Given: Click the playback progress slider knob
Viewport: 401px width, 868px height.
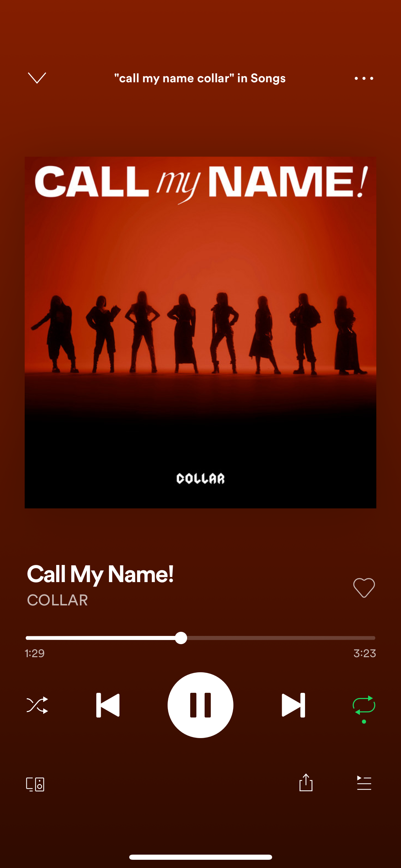Looking at the screenshot, I should [181, 638].
